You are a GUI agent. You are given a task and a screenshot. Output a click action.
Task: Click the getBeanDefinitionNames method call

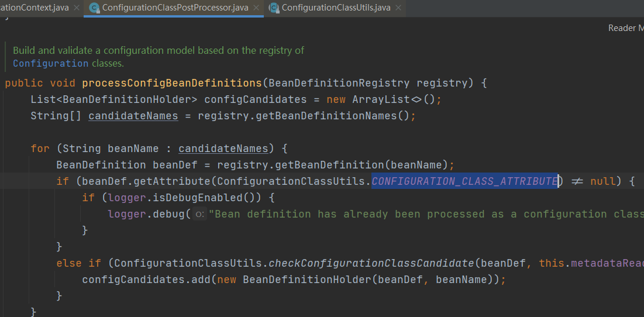click(326, 116)
